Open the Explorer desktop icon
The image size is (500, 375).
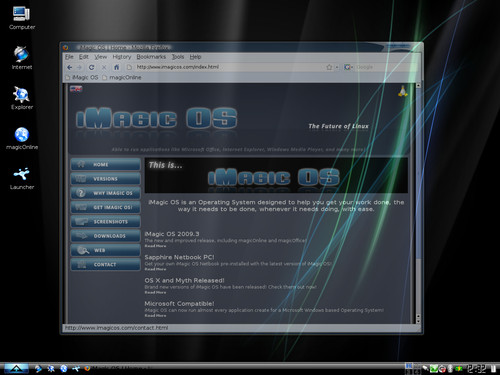22,98
